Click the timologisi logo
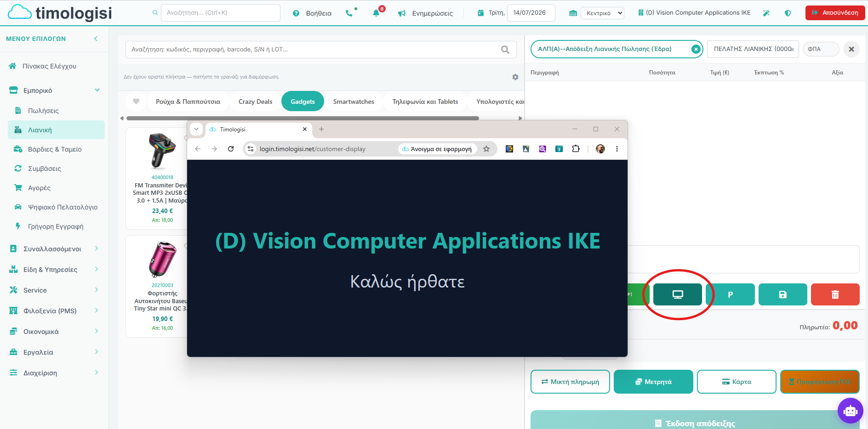 [x=60, y=13]
